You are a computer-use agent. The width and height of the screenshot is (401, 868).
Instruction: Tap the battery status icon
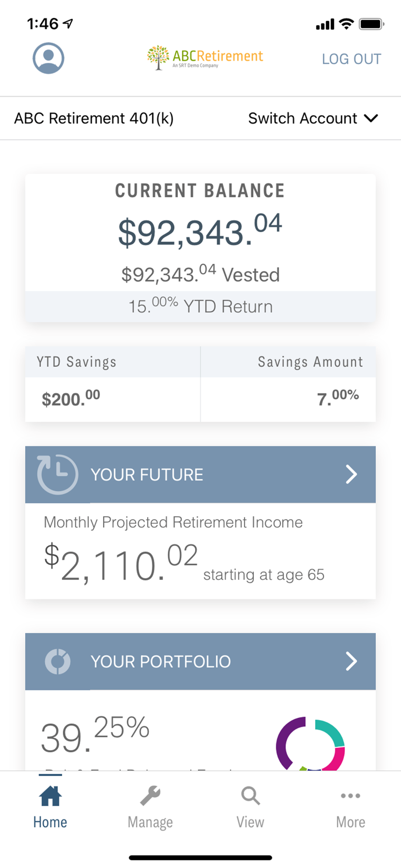click(x=371, y=24)
